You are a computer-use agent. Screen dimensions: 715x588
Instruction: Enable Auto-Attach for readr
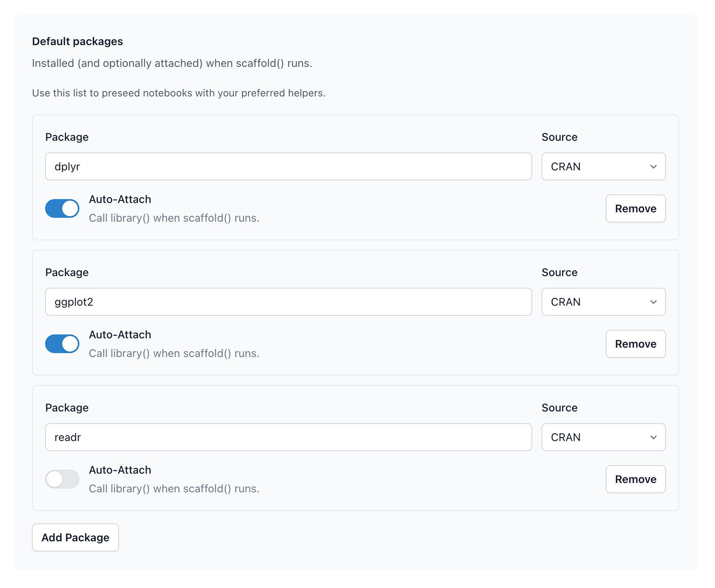pyautogui.click(x=62, y=479)
